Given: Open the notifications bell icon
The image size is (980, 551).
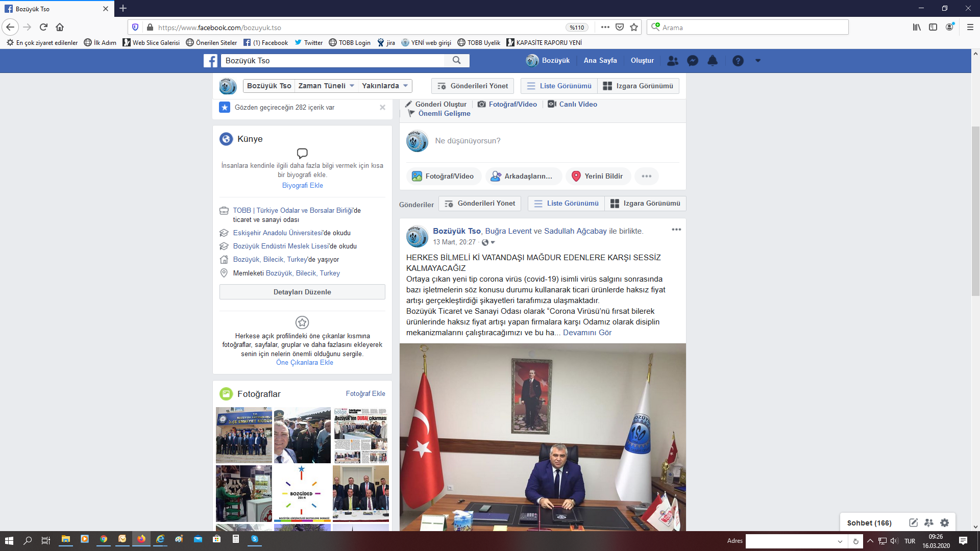Looking at the screenshot, I should [x=713, y=61].
